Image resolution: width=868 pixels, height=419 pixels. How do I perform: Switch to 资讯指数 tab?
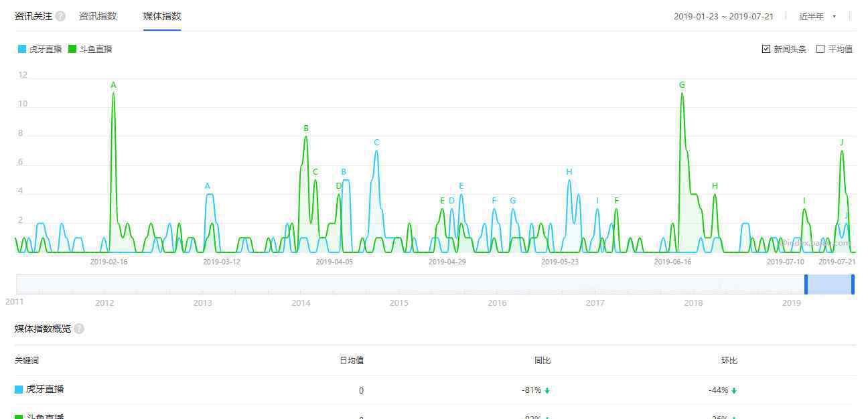[98, 16]
